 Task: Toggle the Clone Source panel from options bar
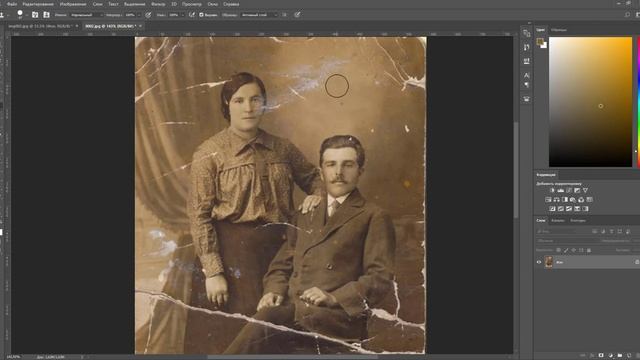(x=47, y=15)
